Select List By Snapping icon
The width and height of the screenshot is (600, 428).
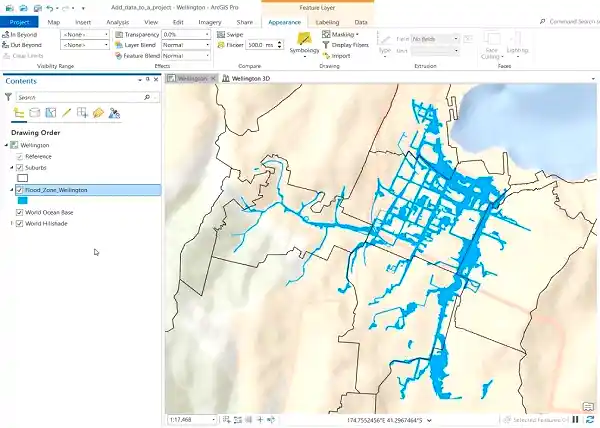pos(82,114)
